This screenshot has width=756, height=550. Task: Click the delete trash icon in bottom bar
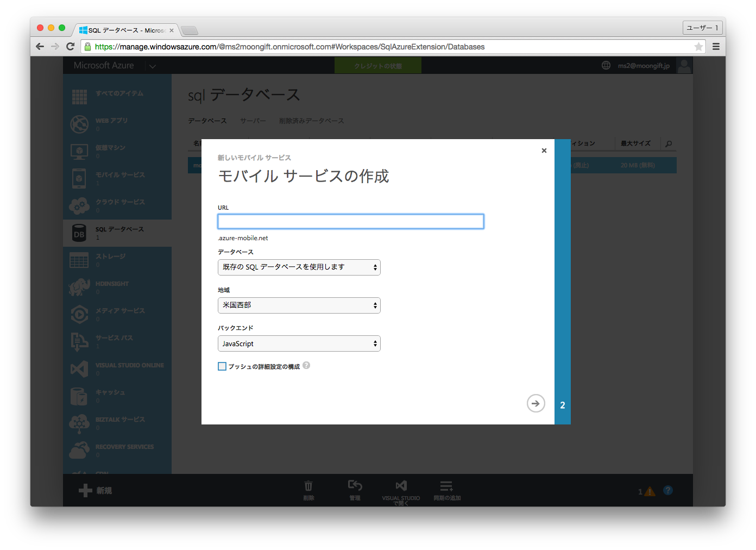point(308,486)
